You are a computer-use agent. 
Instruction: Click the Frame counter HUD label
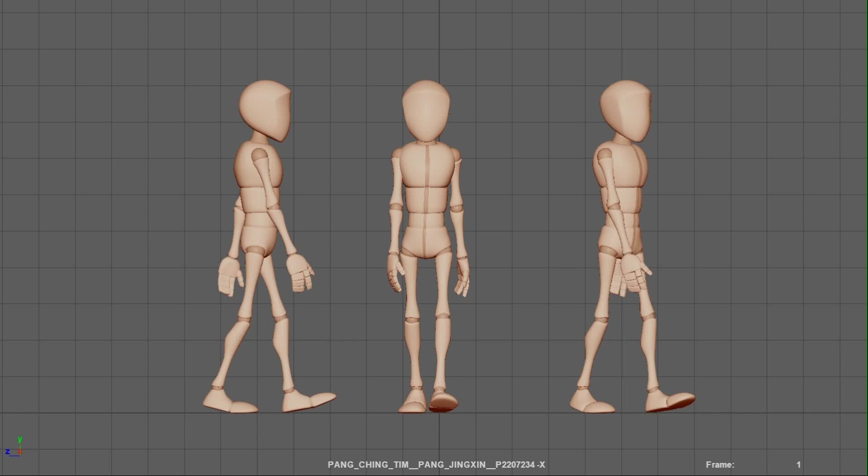720,464
